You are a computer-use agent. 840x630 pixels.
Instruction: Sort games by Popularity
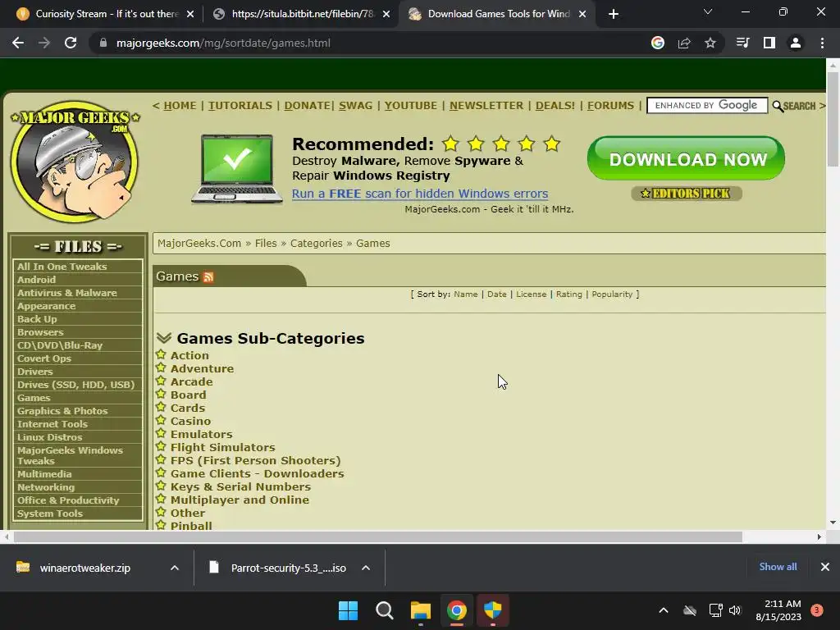click(x=612, y=294)
